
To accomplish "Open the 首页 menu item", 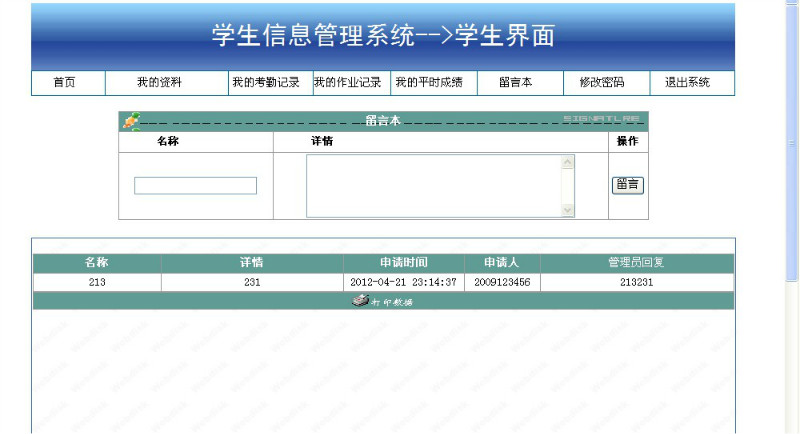I will point(64,83).
